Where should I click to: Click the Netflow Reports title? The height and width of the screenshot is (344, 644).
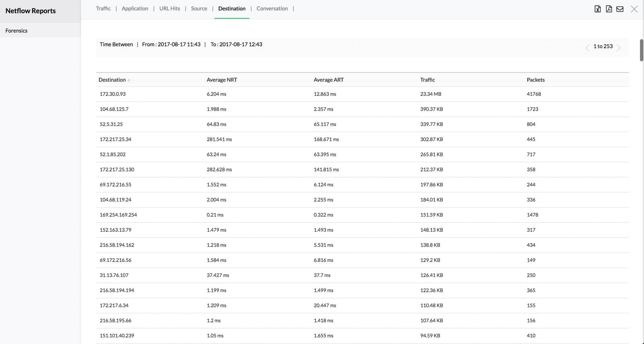pos(31,11)
